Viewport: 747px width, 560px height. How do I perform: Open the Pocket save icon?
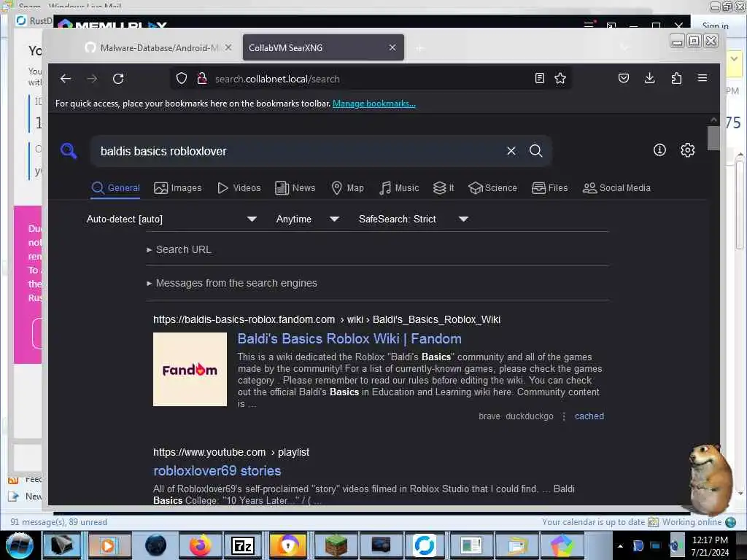coord(624,78)
